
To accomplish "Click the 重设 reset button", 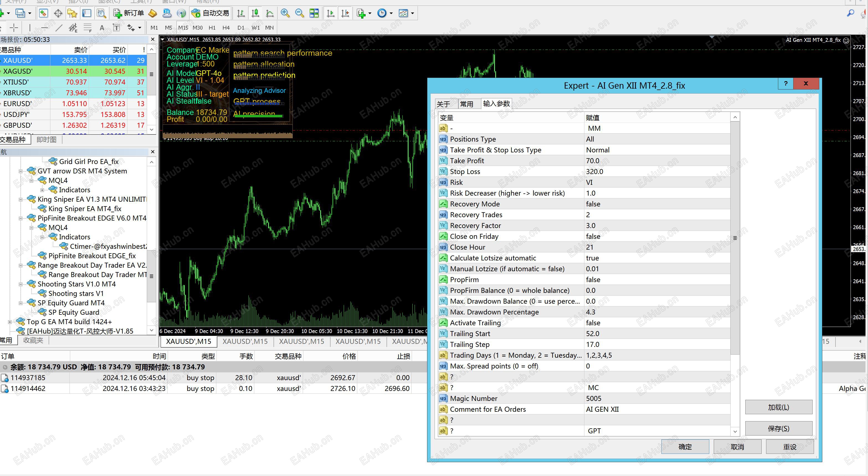I will coord(790,447).
